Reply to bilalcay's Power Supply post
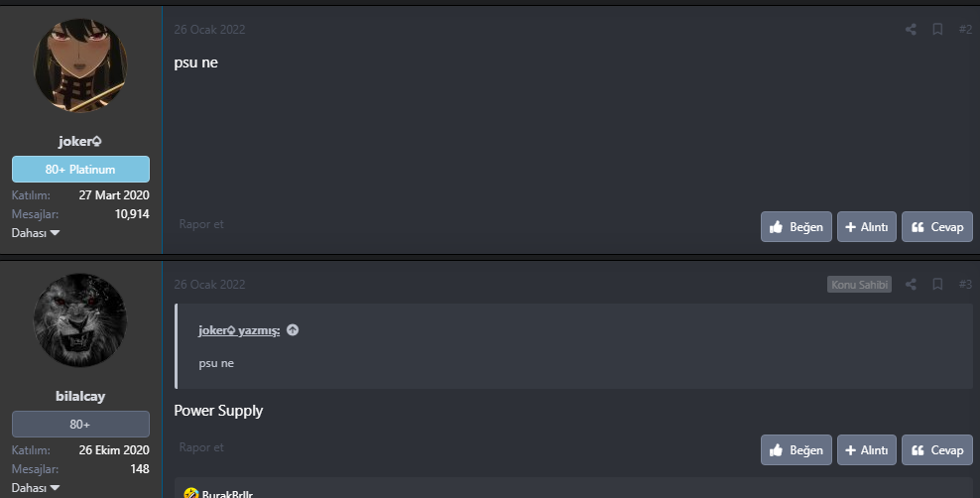This screenshot has width=980, height=498. [x=937, y=450]
